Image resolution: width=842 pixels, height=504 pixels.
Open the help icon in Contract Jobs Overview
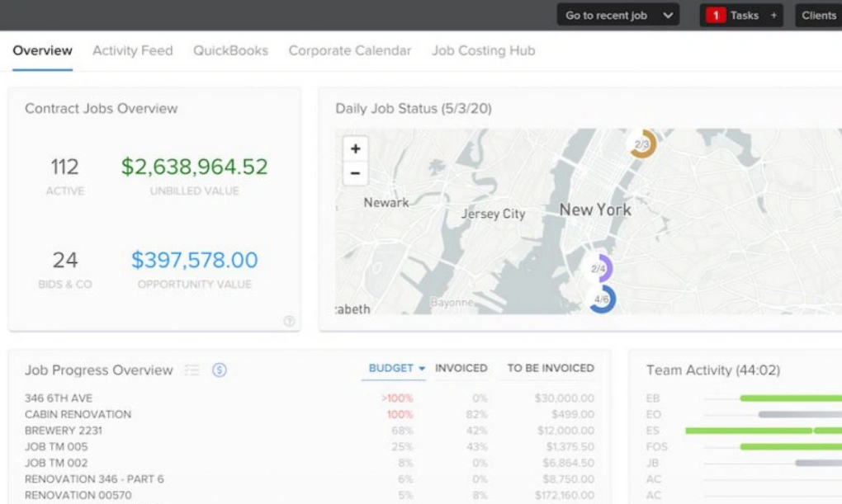point(290,322)
